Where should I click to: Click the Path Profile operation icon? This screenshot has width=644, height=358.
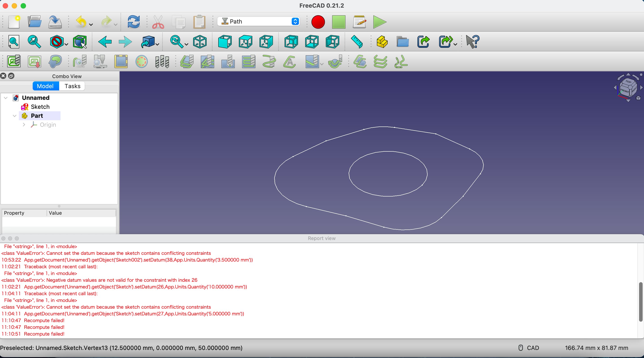(x=187, y=61)
